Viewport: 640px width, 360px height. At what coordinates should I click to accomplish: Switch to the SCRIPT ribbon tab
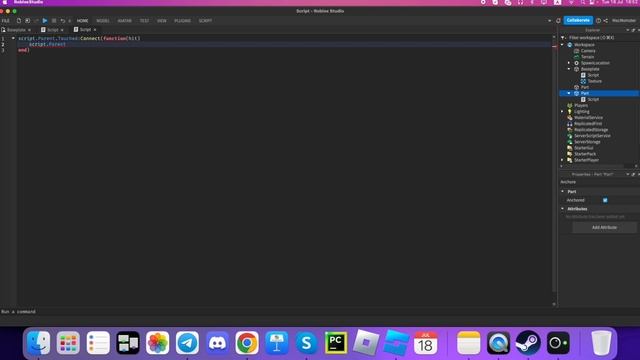click(205, 20)
